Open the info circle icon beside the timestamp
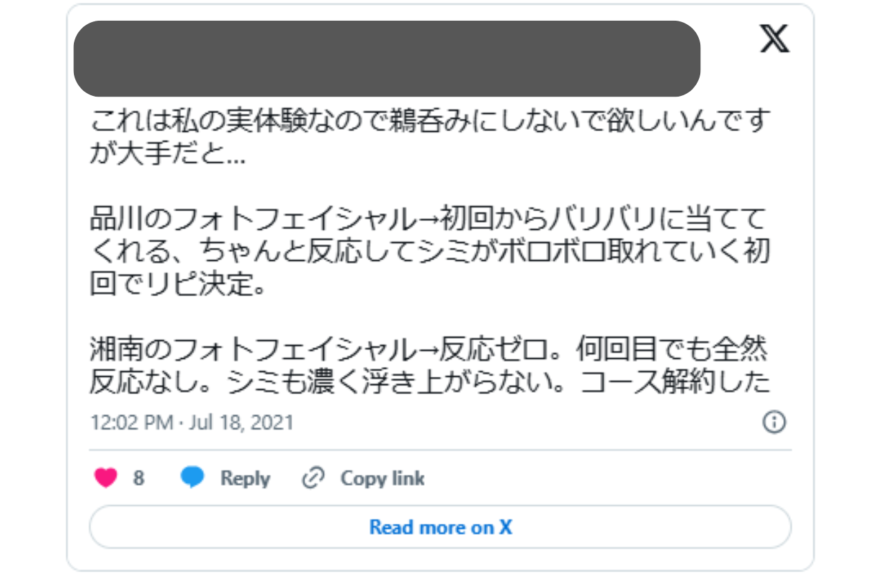The width and height of the screenshot is (884, 588). (x=773, y=422)
